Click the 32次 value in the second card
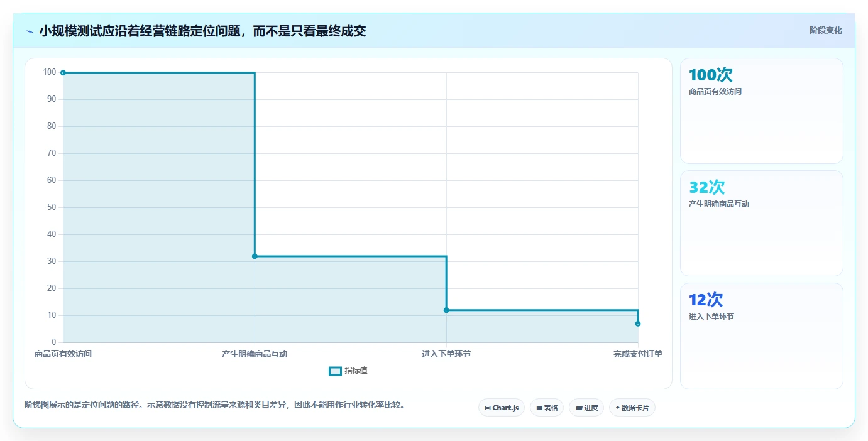 click(x=707, y=187)
